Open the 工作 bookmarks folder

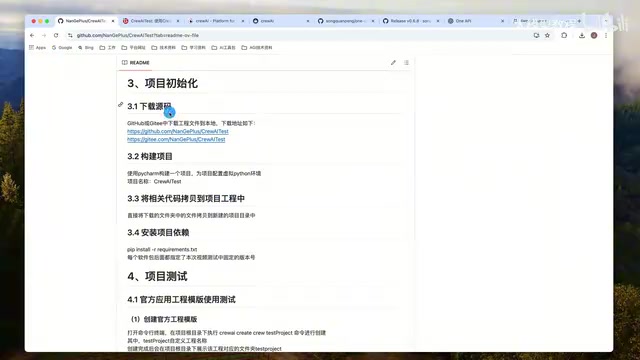(x=108, y=48)
